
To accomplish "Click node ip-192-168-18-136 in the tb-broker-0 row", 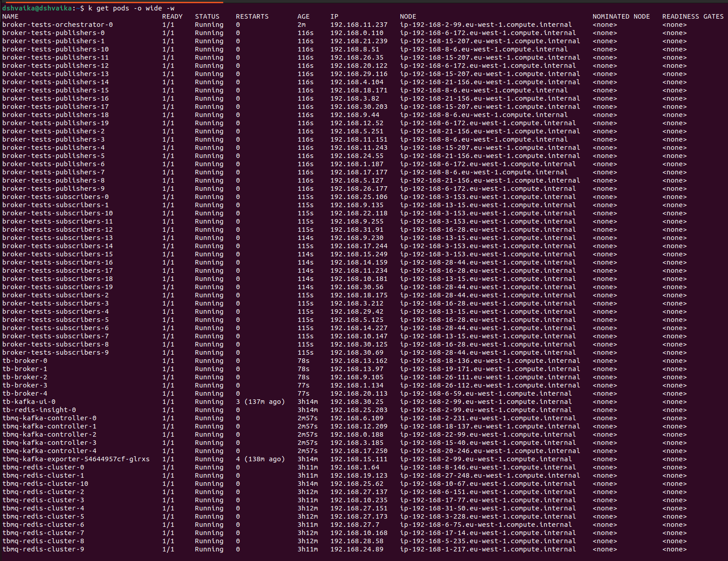I will [x=490, y=361].
